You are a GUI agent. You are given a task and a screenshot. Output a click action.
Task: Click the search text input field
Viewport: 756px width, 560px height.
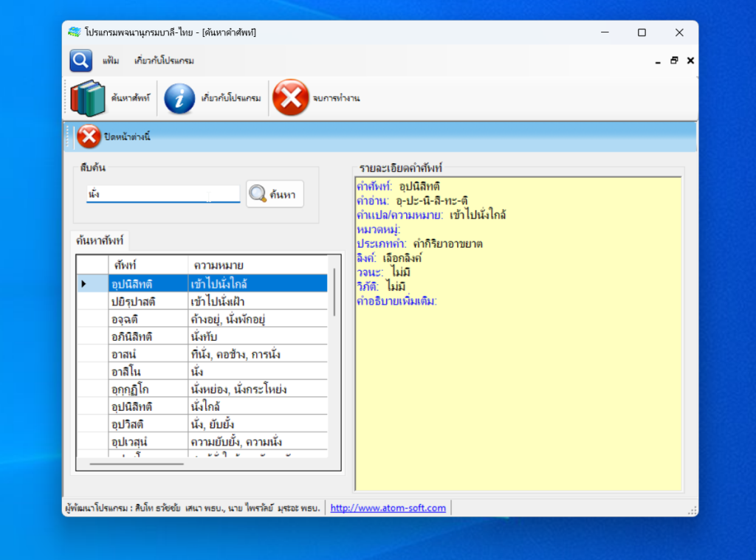pos(162,194)
